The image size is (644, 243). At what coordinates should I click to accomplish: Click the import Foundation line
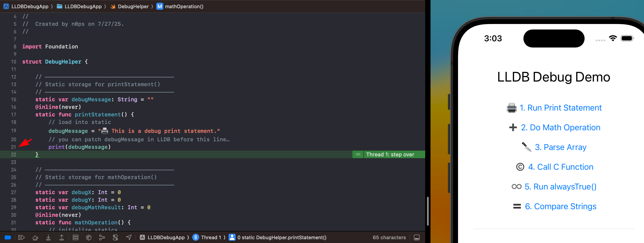pyautogui.click(x=50, y=47)
